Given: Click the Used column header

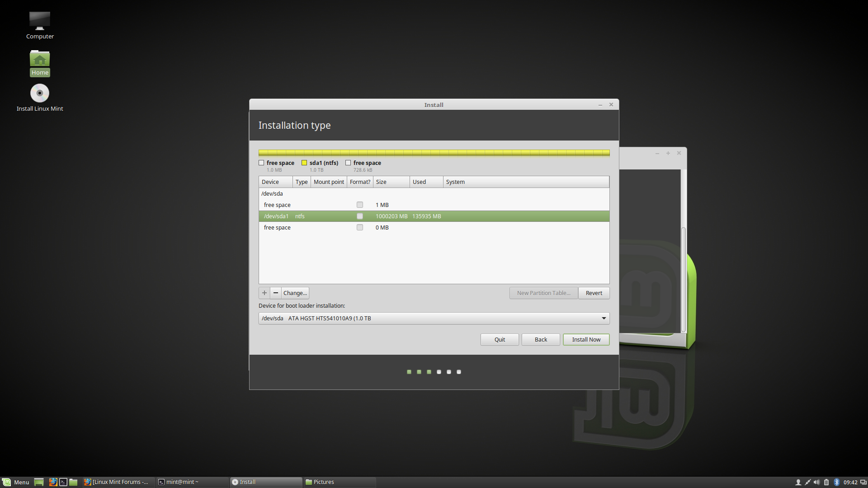Looking at the screenshot, I should point(426,182).
